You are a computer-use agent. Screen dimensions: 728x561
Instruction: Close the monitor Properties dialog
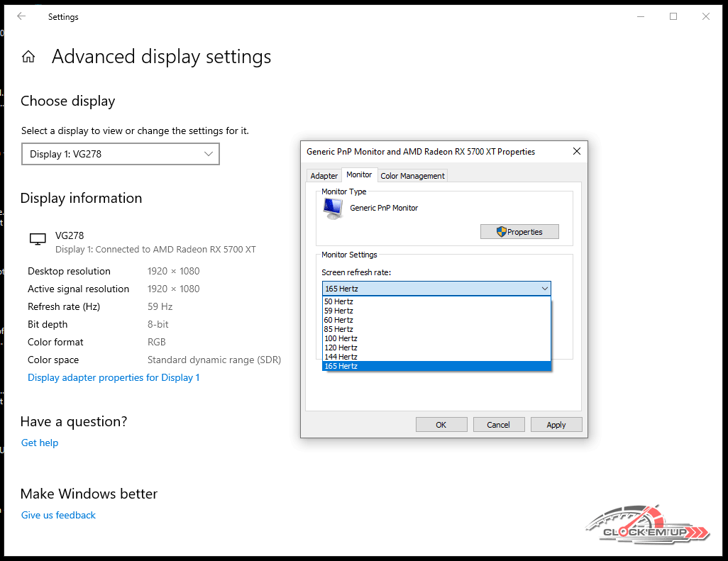tap(577, 151)
